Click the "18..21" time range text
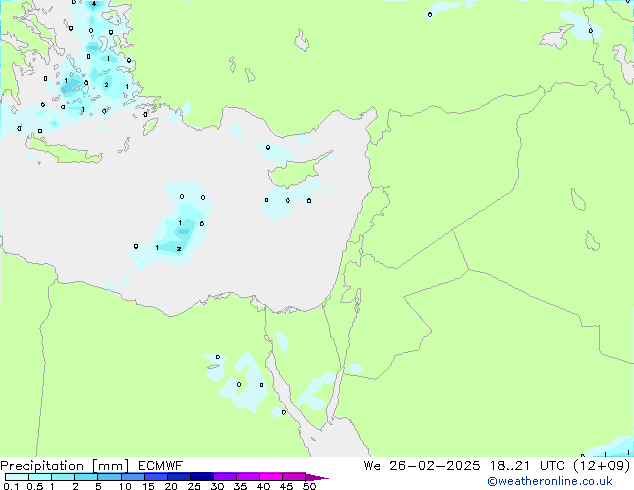The width and height of the screenshot is (634, 490). (x=509, y=466)
